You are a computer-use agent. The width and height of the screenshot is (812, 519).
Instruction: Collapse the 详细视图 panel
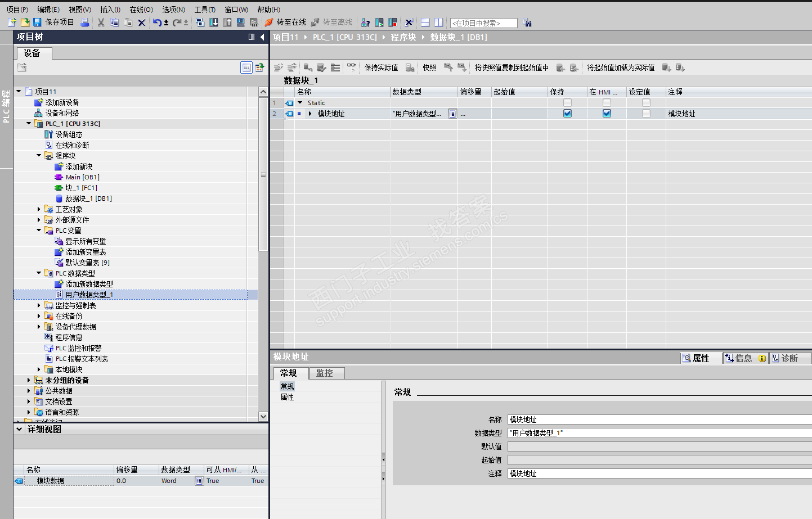point(19,429)
